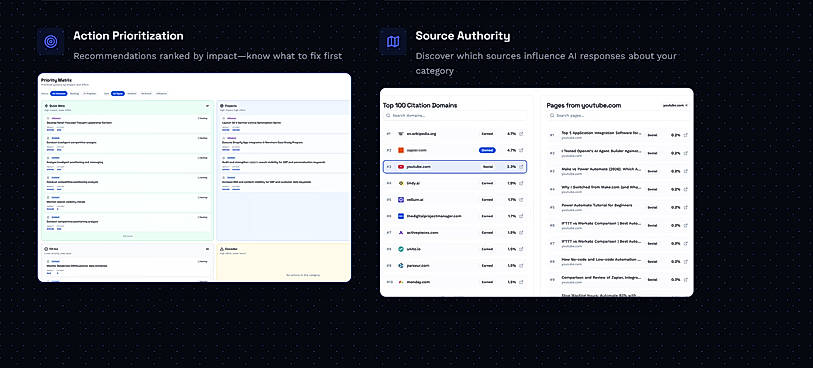Image resolution: width=813 pixels, height=368 pixels.
Task: Click the Source Authority map icon
Action: coord(393,41)
